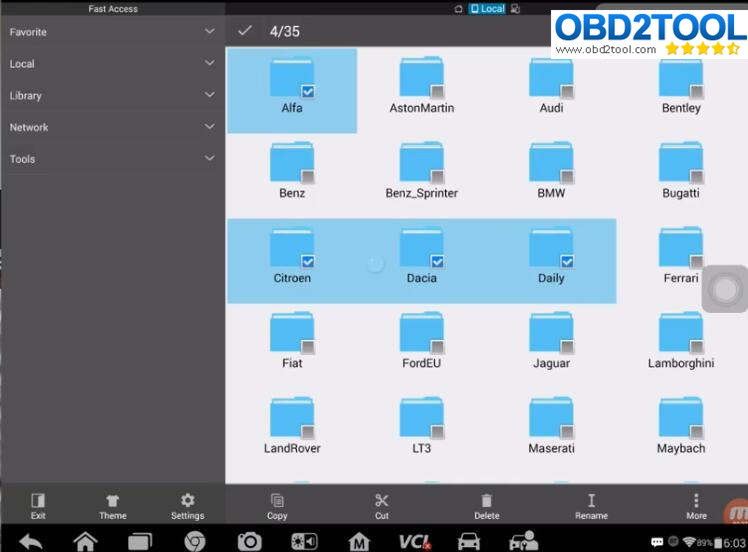The width and height of the screenshot is (748, 552).
Task: Open the Audi folder icon
Action: [x=551, y=78]
